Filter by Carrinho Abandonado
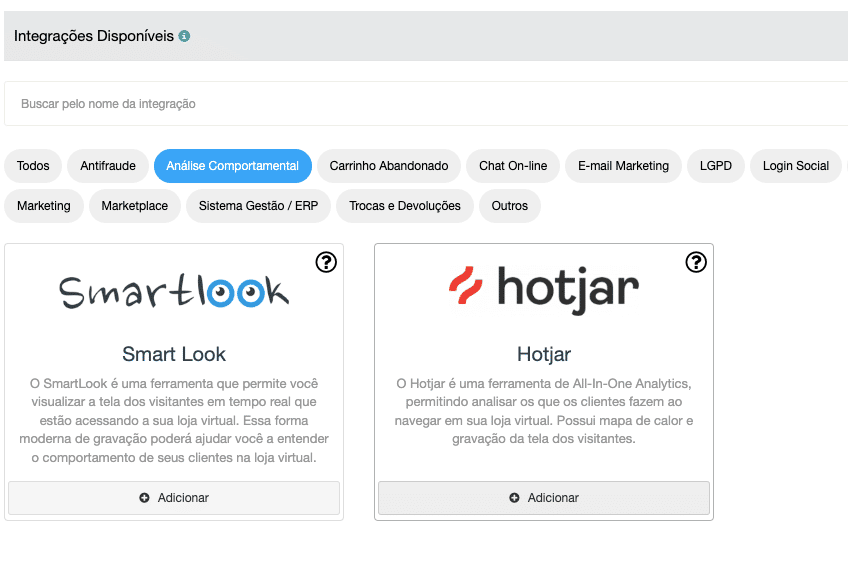The height and width of the screenshot is (569, 848). [x=389, y=166]
